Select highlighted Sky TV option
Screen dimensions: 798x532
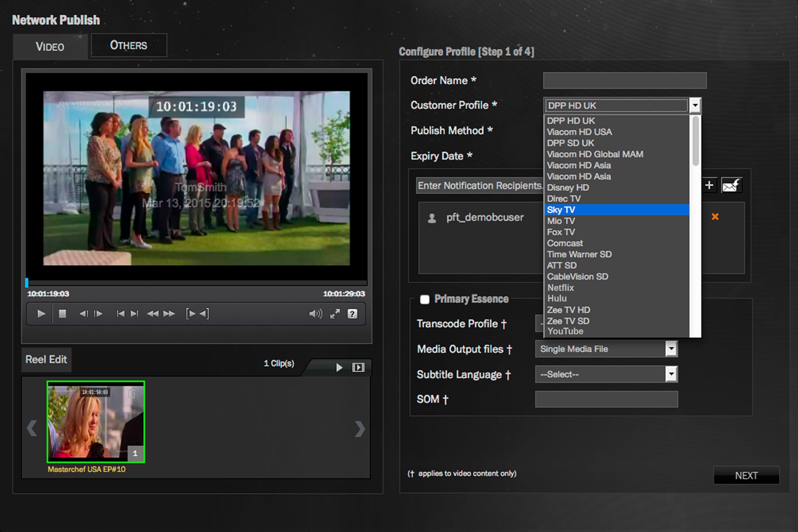(x=617, y=210)
